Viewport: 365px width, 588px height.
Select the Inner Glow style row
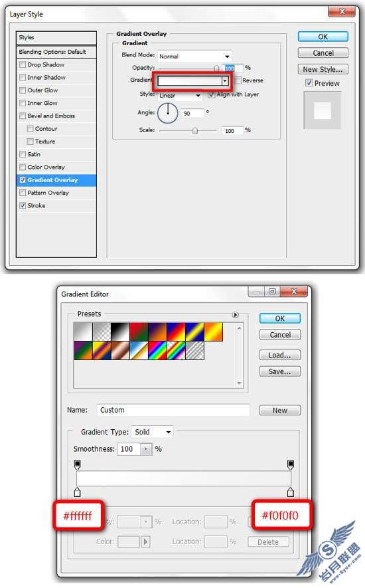(x=56, y=103)
